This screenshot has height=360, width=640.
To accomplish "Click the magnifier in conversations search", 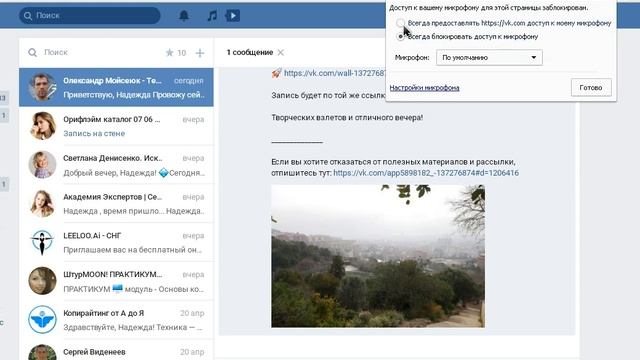I will coord(33,53).
